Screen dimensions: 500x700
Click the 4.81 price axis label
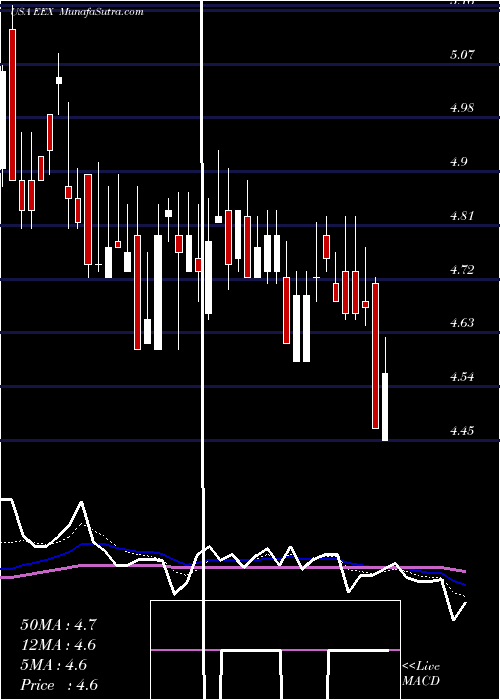(x=461, y=216)
